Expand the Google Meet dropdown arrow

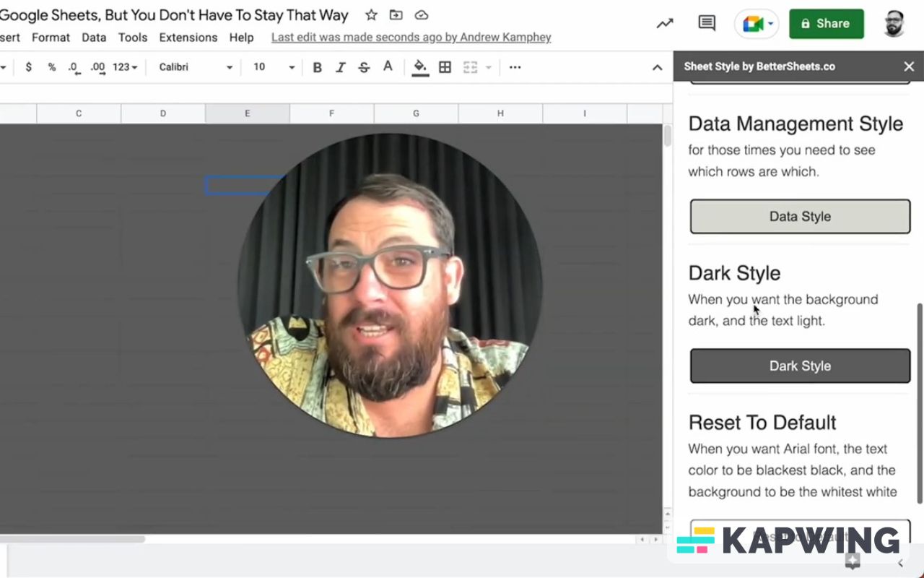click(x=771, y=24)
